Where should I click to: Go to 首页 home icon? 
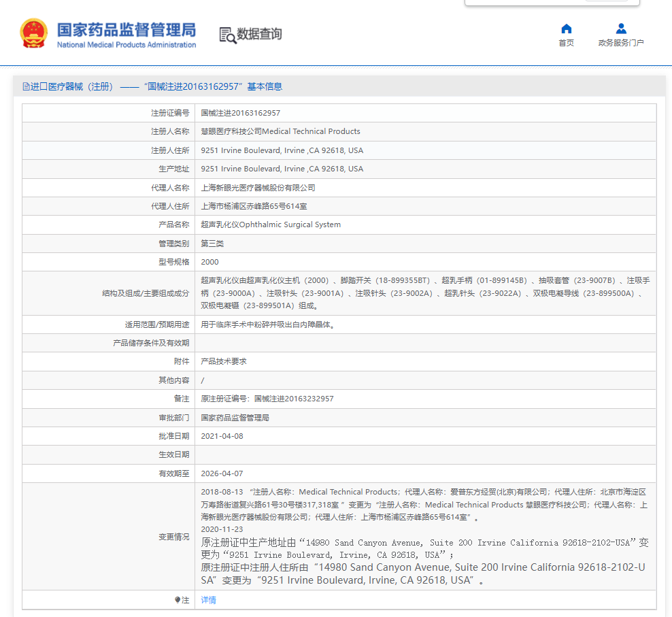click(x=566, y=29)
